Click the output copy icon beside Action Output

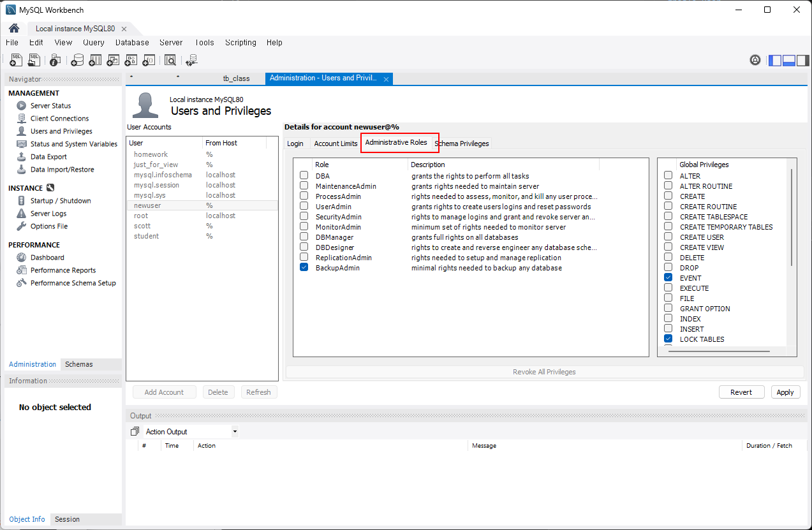(x=135, y=432)
